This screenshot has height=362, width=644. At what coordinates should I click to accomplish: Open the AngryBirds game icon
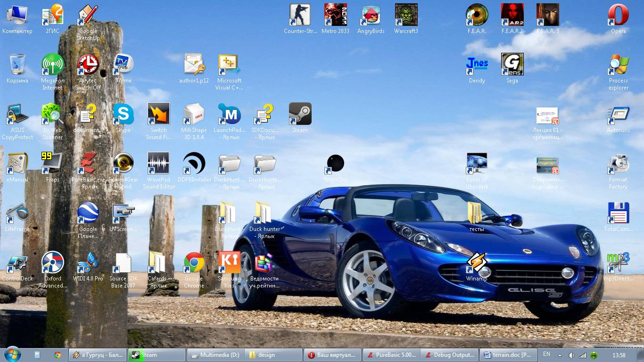(371, 16)
